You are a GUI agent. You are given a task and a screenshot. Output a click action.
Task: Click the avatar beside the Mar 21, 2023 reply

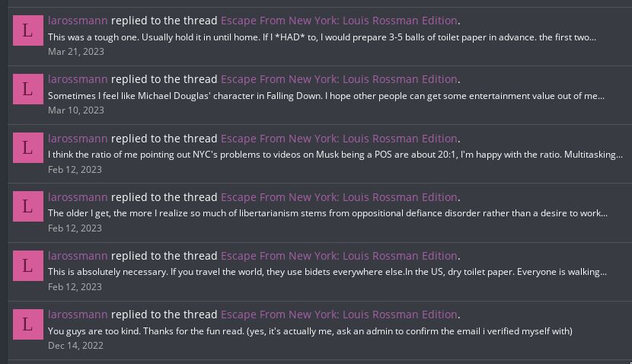(x=28, y=30)
